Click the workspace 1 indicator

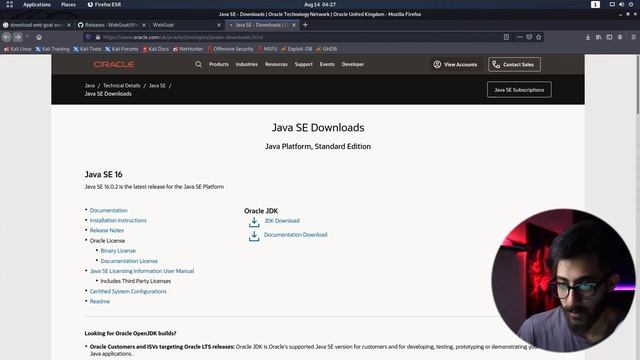coord(595,4)
